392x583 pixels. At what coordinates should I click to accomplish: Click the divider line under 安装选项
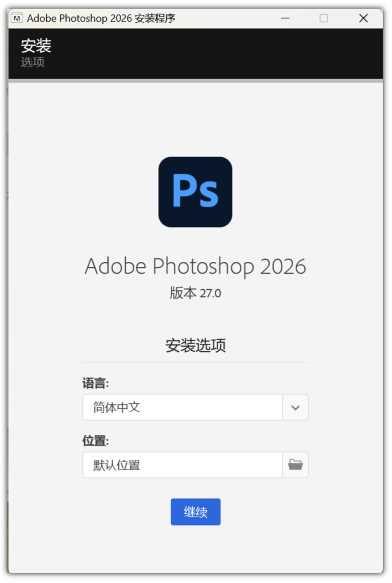(x=195, y=362)
